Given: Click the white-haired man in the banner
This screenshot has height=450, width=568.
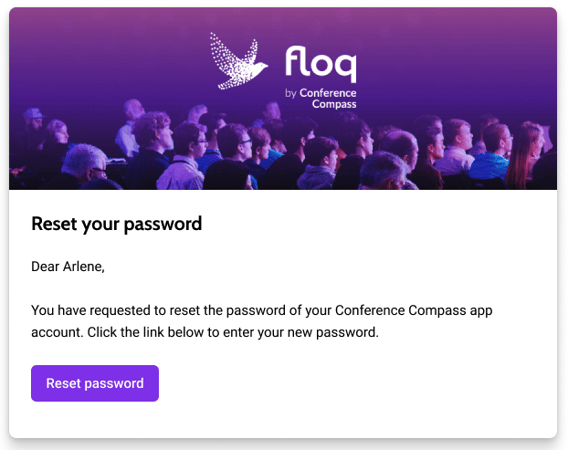Looking at the screenshot, I should (84, 165).
